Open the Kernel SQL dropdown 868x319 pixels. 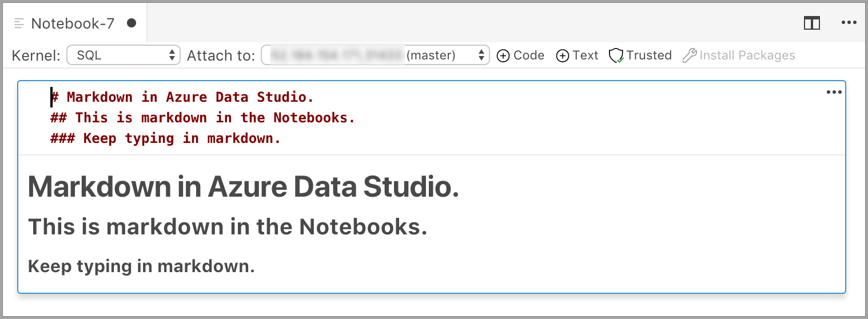124,55
